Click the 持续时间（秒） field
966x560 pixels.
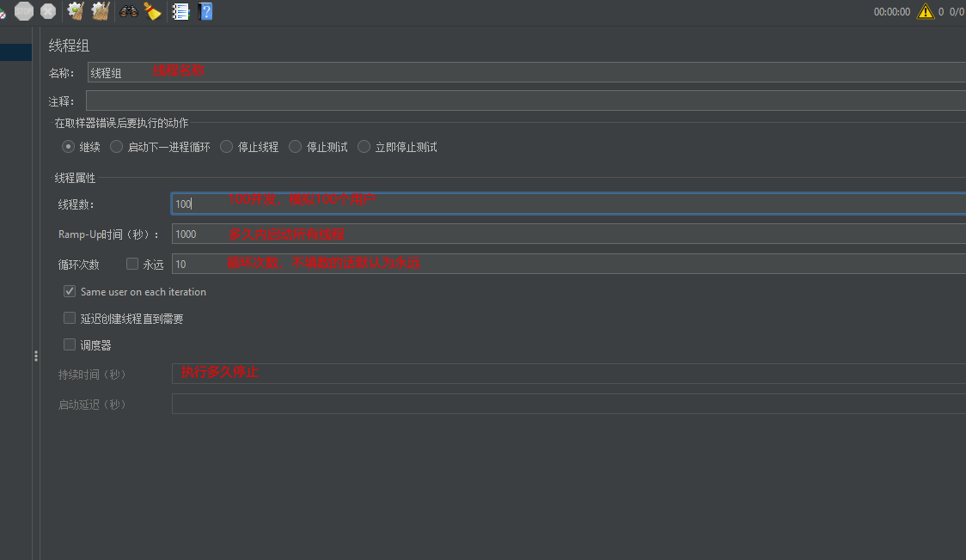[569, 374]
